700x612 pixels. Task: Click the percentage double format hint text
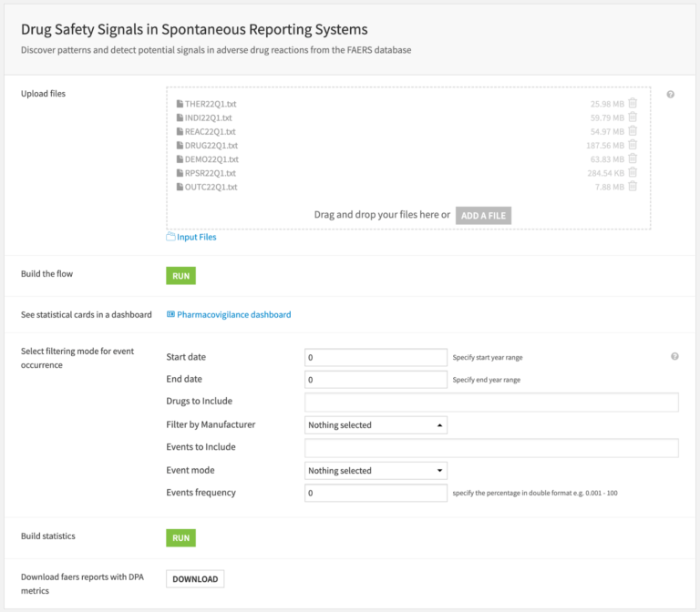tap(535, 493)
